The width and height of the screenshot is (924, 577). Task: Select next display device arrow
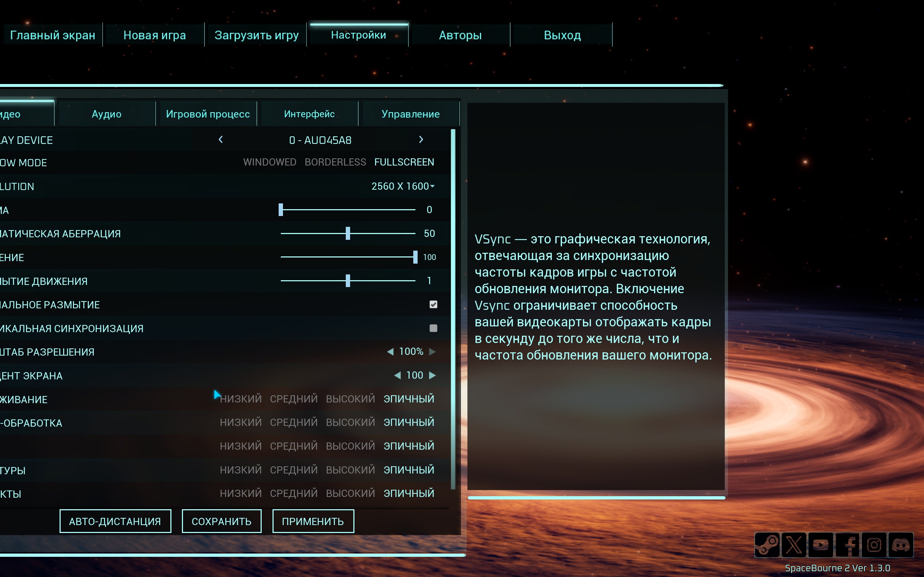(x=421, y=140)
